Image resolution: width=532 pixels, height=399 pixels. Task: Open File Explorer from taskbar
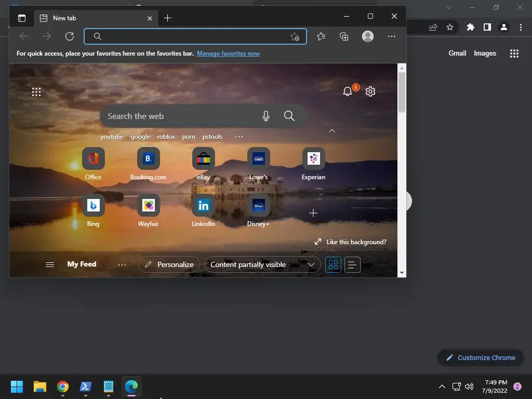tap(40, 387)
